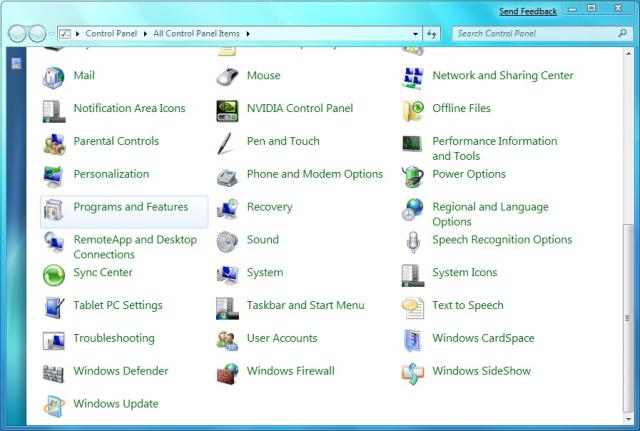The image size is (640, 431).
Task: Open RemoteApp and Desktop Connections icon
Action: click(x=53, y=241)
